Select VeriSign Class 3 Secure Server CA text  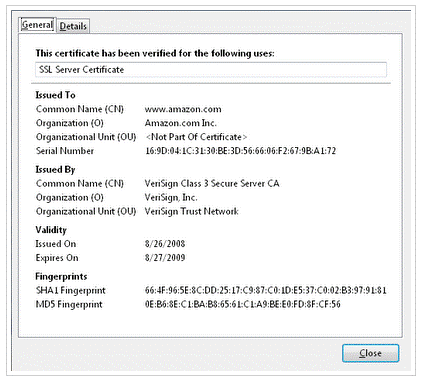(x=212, y=183)
